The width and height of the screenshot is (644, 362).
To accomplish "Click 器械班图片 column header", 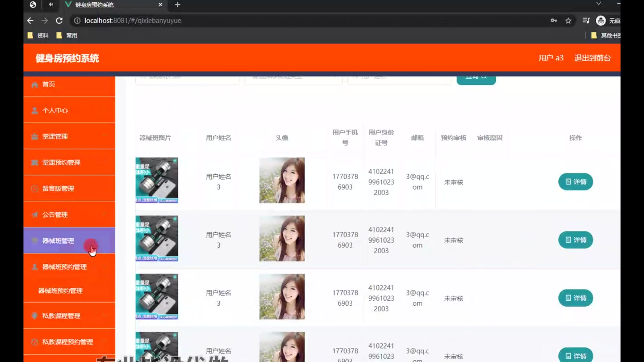I will 155,138.
